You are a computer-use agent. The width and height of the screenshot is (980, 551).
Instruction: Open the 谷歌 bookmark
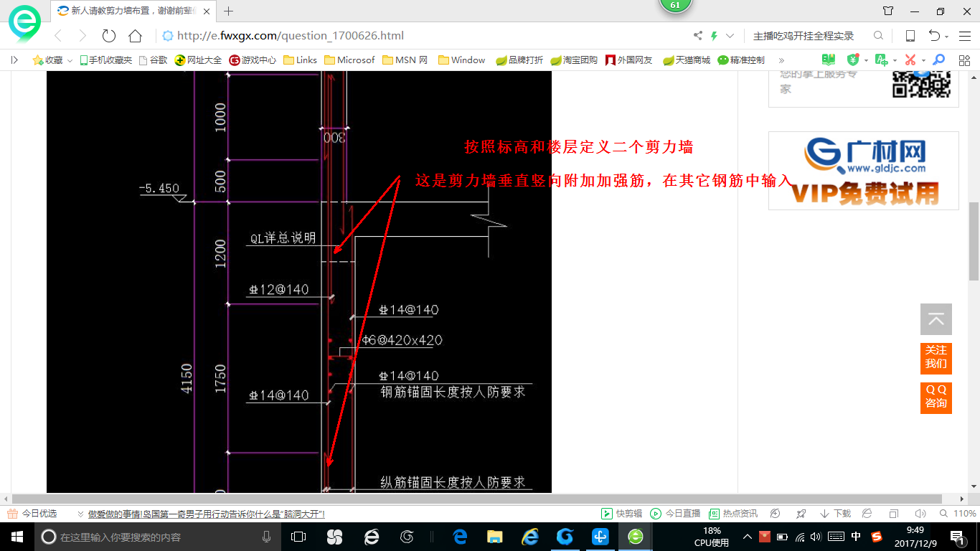(154, 60)
